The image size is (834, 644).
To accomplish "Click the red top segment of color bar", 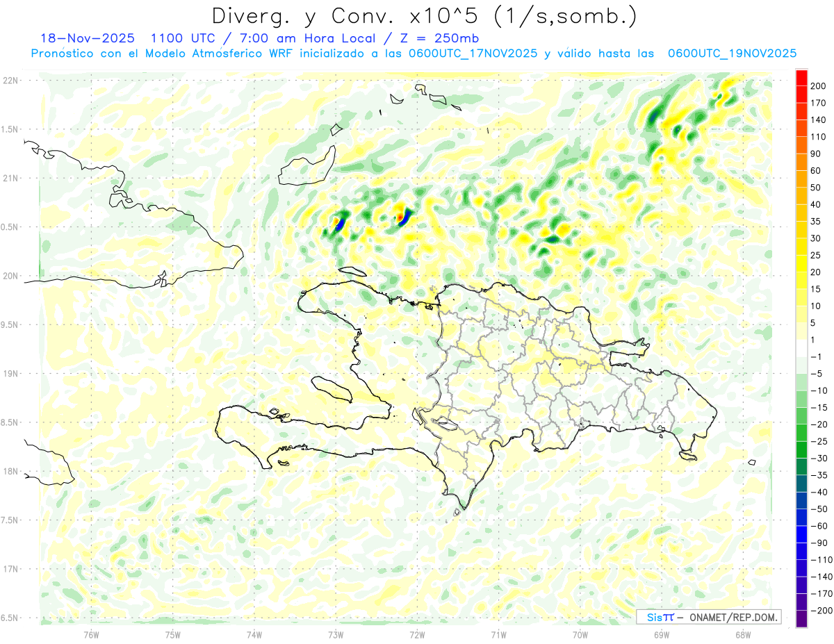I will tap(801, 78).
